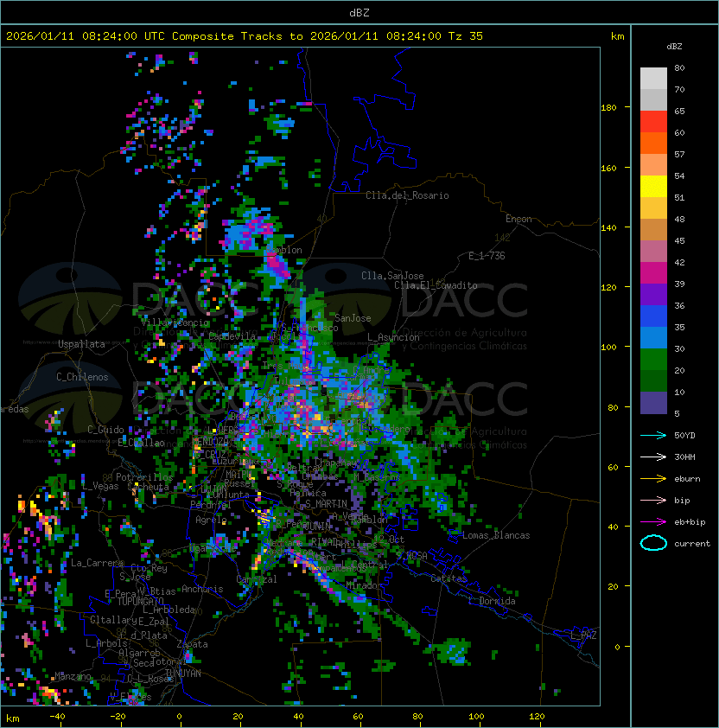Click the cyan ellipse 'current' legend icon
Screen dimensions: 719x728
point(653,543)
